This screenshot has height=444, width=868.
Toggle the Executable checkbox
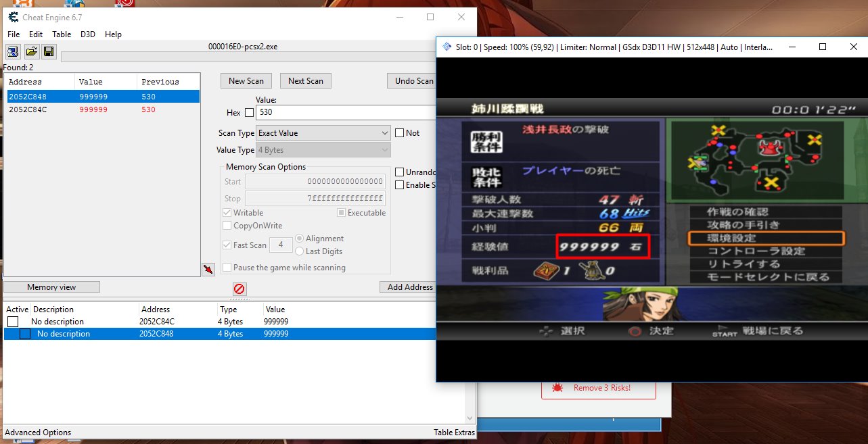tap(342, 213)
